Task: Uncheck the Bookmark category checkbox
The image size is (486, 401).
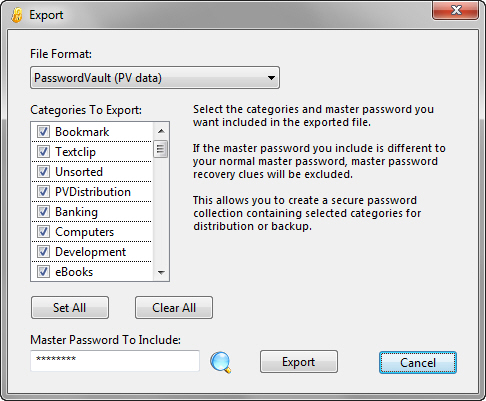Action: (x=43, y=132)
